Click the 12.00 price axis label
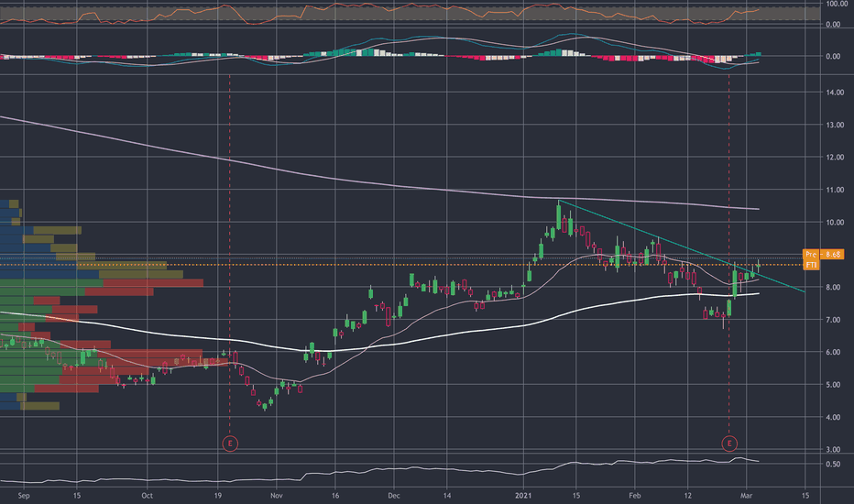 [x=835, y=158]
